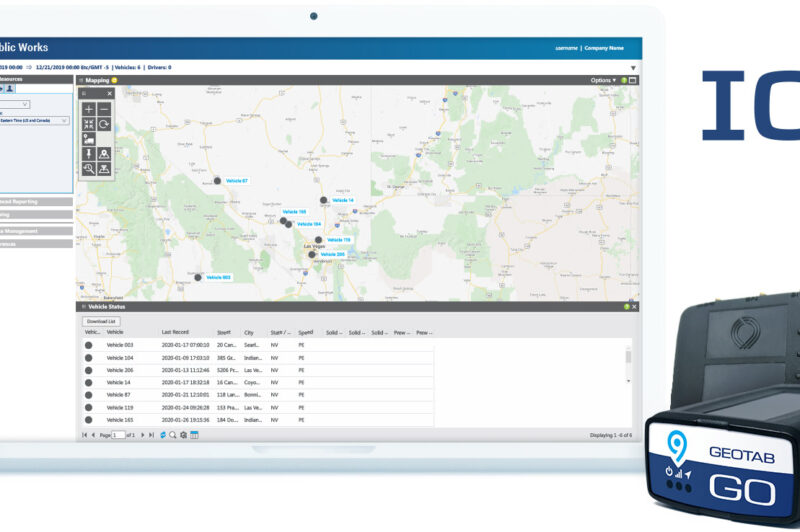Click the Vehicle 003 map marker

[198, 277]
